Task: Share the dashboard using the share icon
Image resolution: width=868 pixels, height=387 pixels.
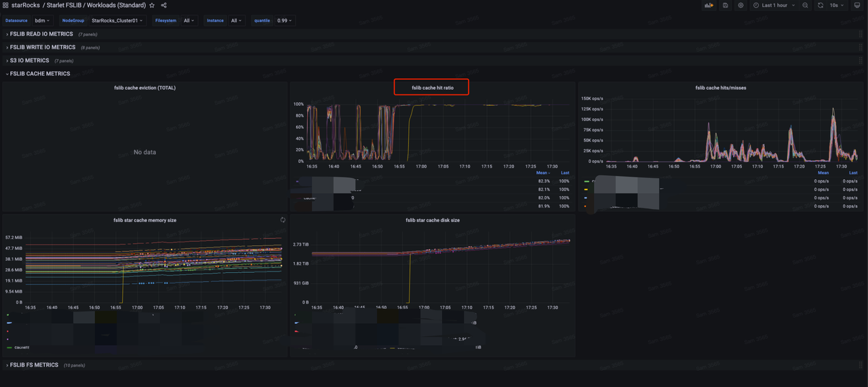Action: click(163, 5)
